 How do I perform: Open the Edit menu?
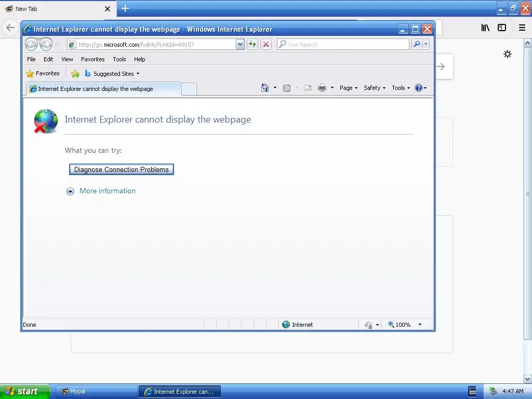coord(48,59)
